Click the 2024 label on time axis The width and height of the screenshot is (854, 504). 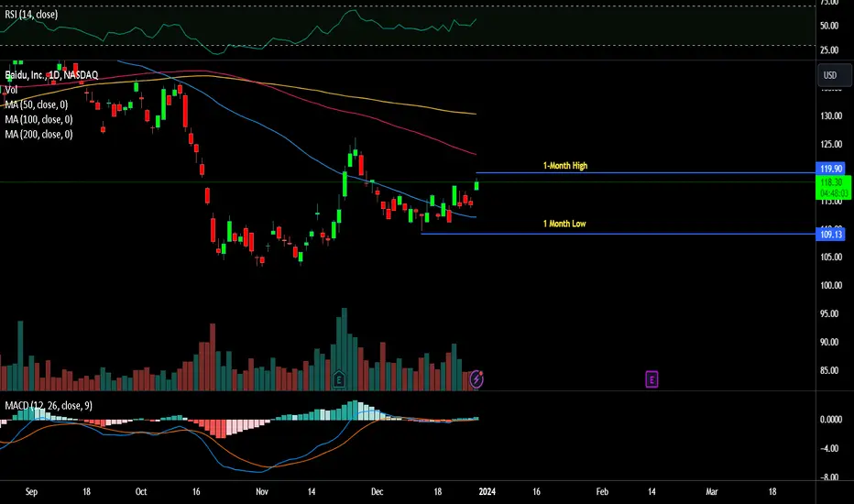click(x=487, y=491)
